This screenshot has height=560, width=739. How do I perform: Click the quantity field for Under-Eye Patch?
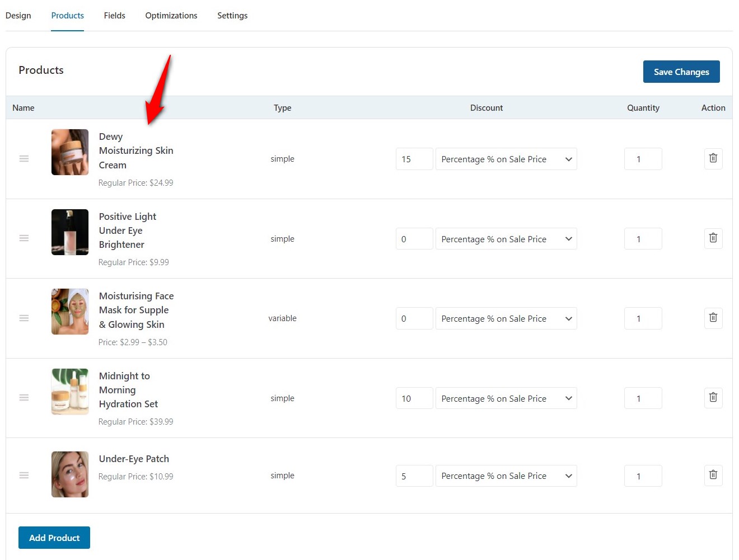[643, 476]
